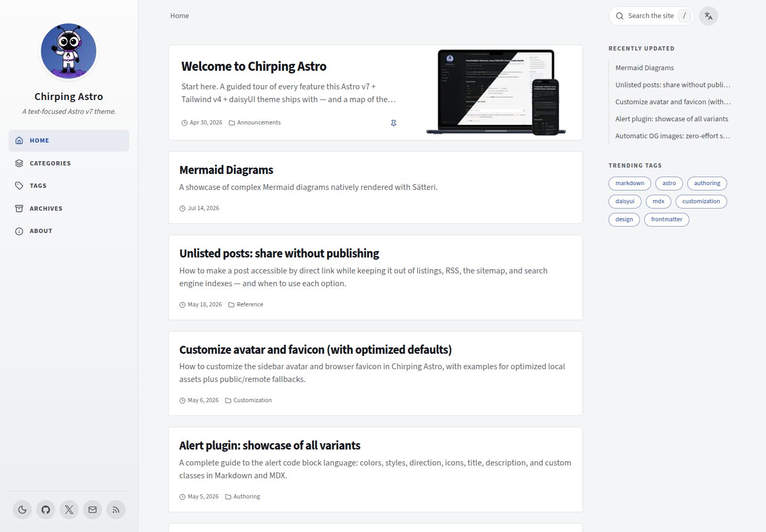Open recently updated Alert plugin showcase link

click(x=672, y=119)
